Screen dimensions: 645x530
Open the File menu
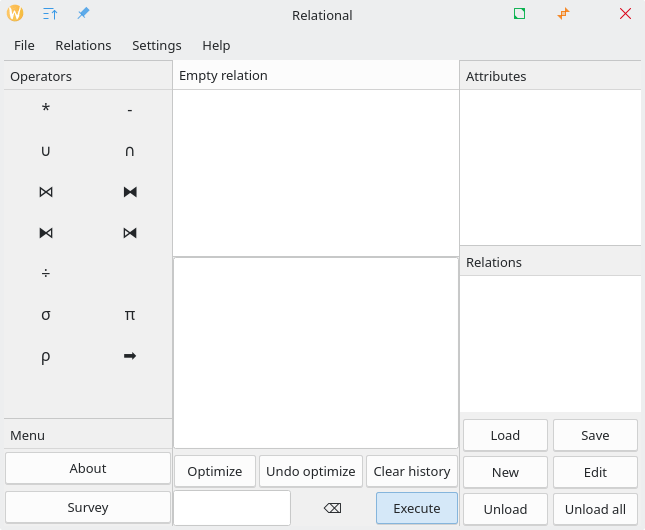(x=24, y=45)
